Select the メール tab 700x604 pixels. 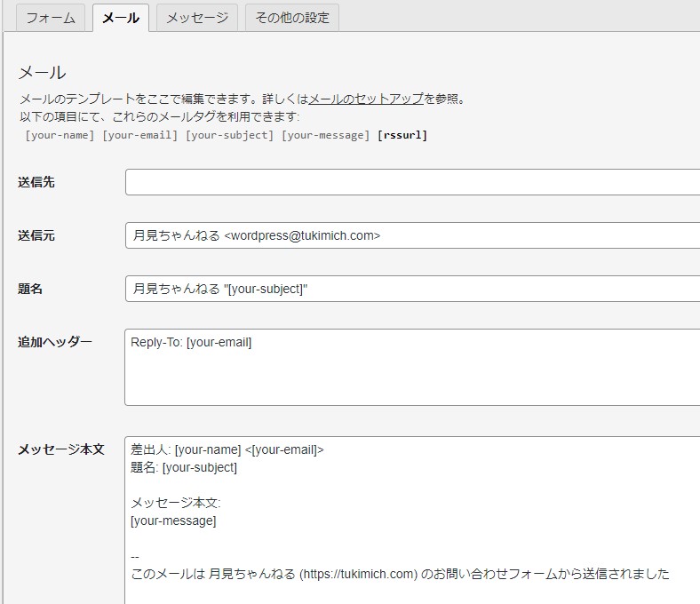click(x=121, y=18)
